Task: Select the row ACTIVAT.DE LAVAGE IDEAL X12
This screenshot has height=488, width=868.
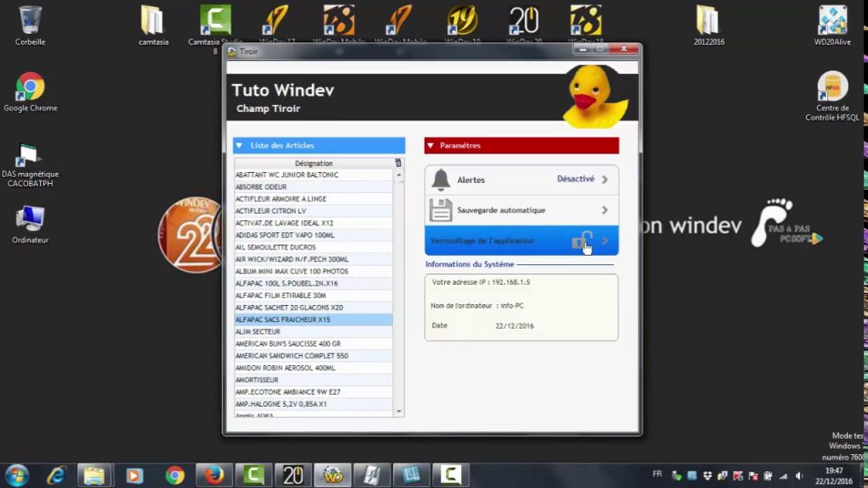Action: [x=314, y=223]
